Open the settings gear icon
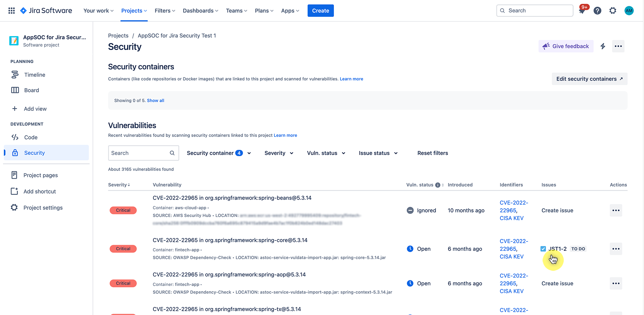The height and width of the screenshot is (315, 644). coord(612,10)
